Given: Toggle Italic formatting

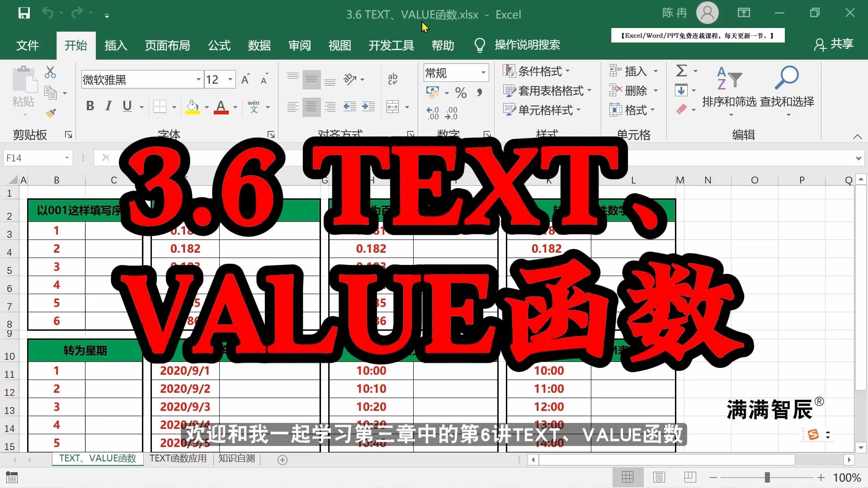Looking at the screenshot, I should pos(108,106).
